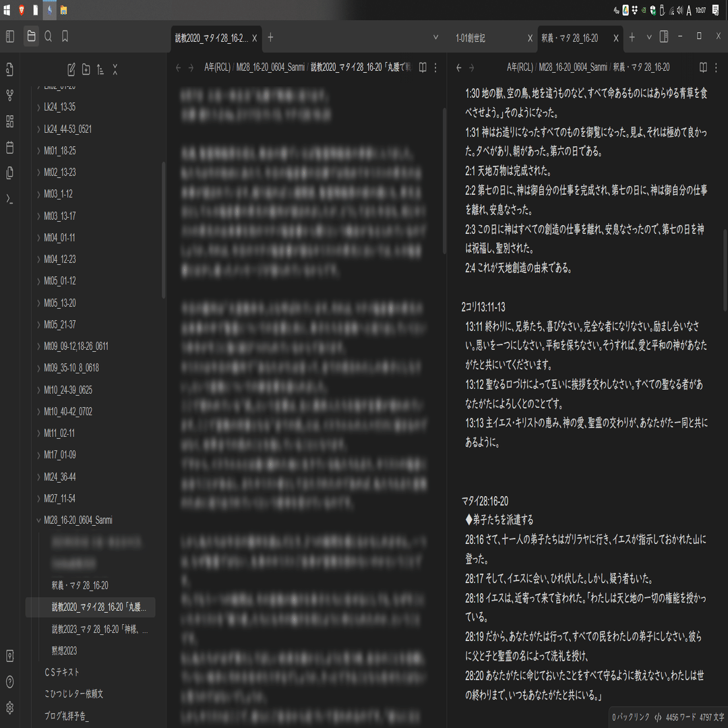
Task: Open the file explorer panel icon
Action: tap(31, 36)
